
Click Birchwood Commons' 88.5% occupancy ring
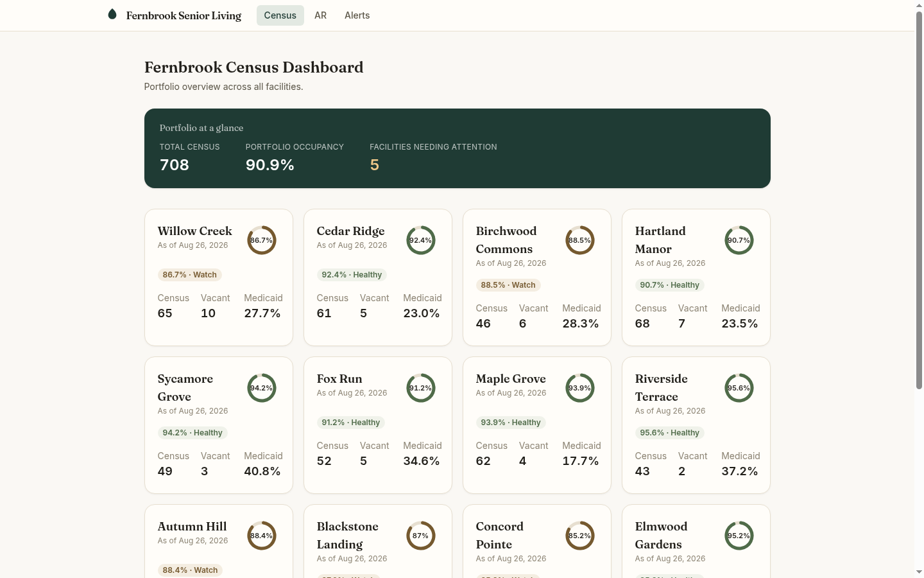click(580, 240)
